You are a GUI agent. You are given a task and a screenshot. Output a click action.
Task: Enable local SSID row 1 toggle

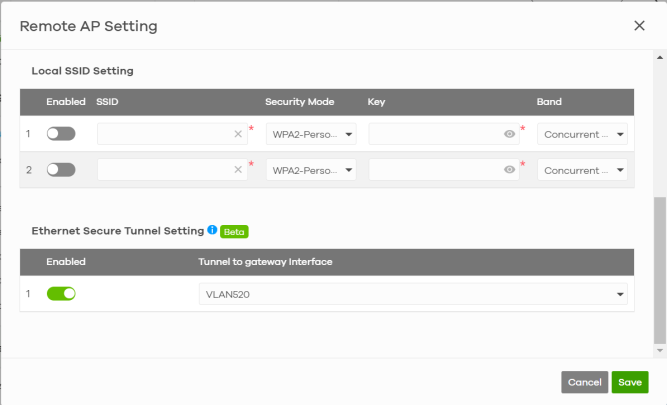click(x=61, y=134)
